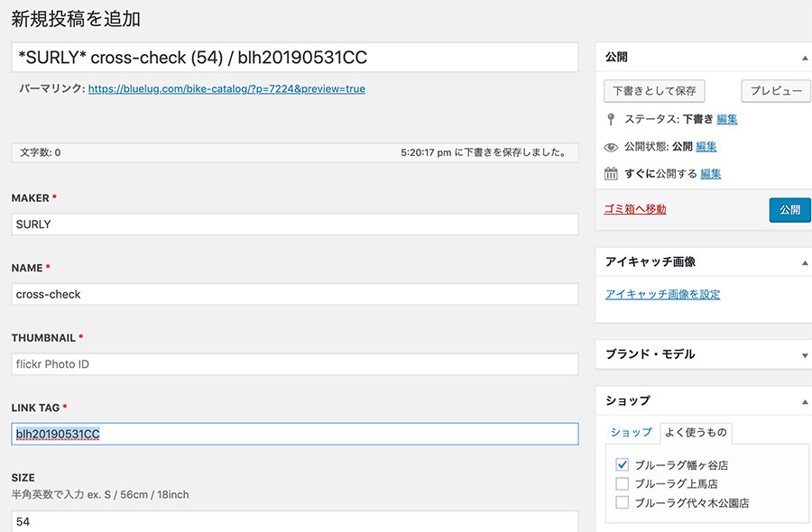812x532 pixels.
Task: Collapse the アイキャッチ画像 panel
Action: pos(805,263)
